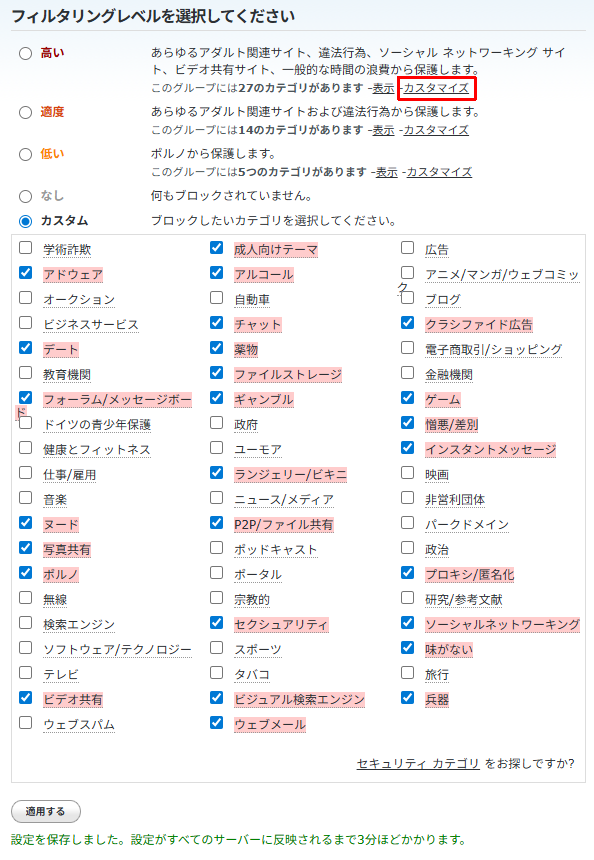Click the カスタマイズ link for the 低い level

(439, 172)
